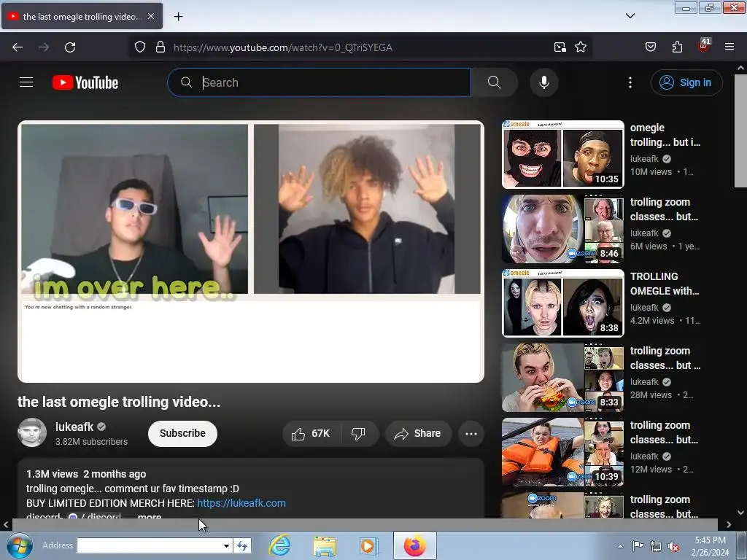The width and height of the screenshot is (747, 560).
Task: Open the Firefox application hamburger menu
Action: pyautogui.click(x=729, y=47)
